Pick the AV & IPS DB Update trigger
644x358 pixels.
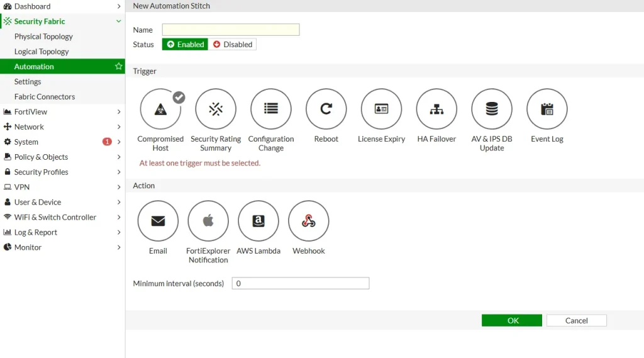click(x=492, y=109)
